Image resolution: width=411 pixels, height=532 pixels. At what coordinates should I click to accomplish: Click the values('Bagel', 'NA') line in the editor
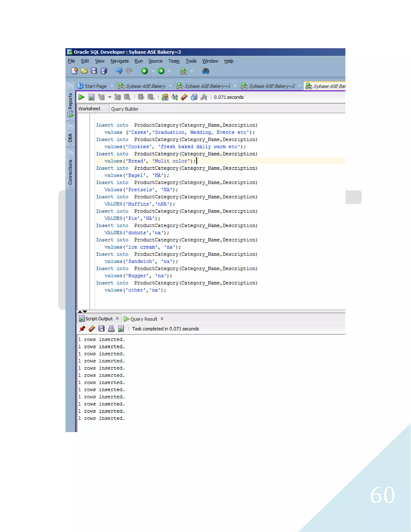click(x=136, y=175)
